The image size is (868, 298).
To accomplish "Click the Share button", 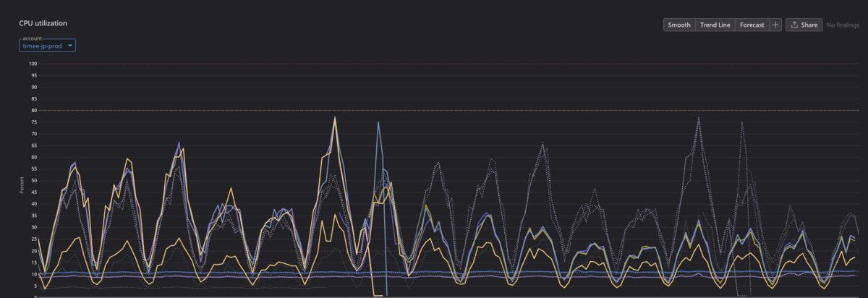I will coord(804,25).
